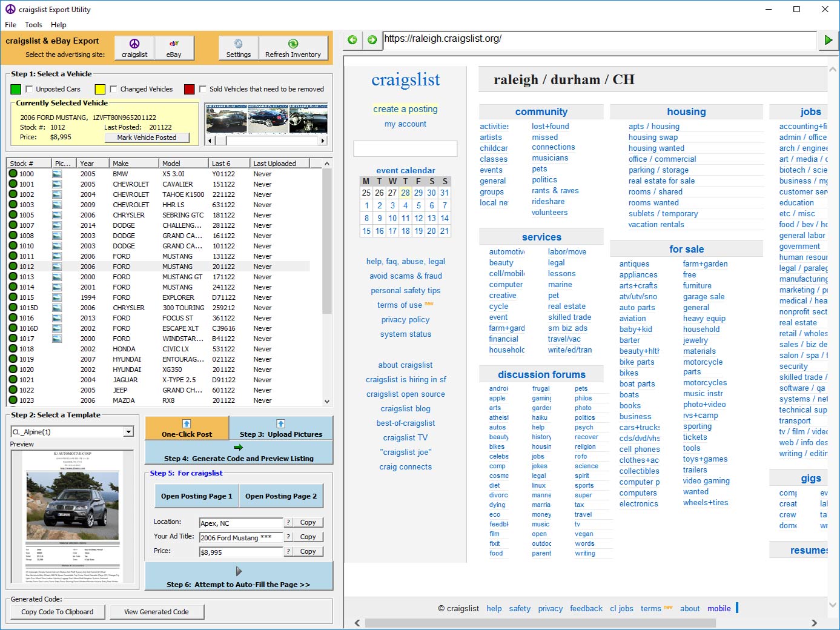Click the photo strip scroll-right arrow
The height and width of the screenshot is (630, 840).
pos(323,141)
